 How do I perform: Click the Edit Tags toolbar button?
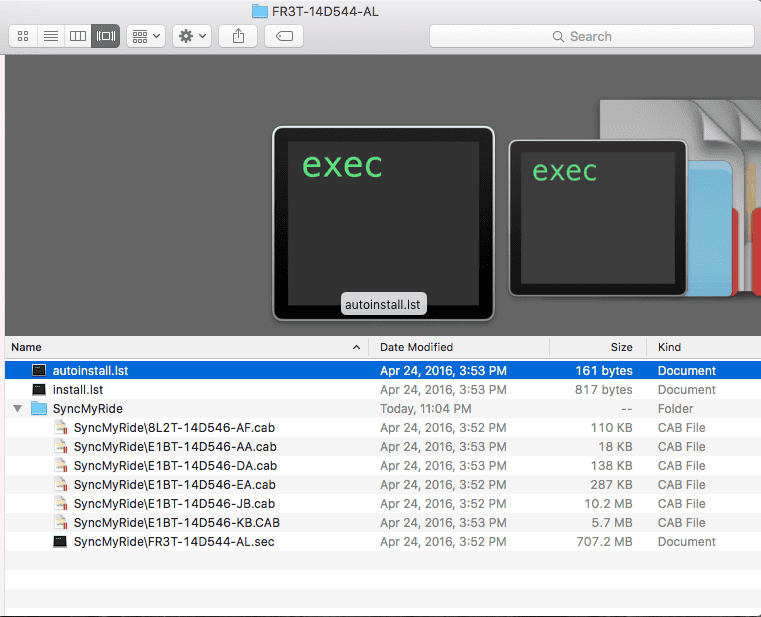pos(284,36)
